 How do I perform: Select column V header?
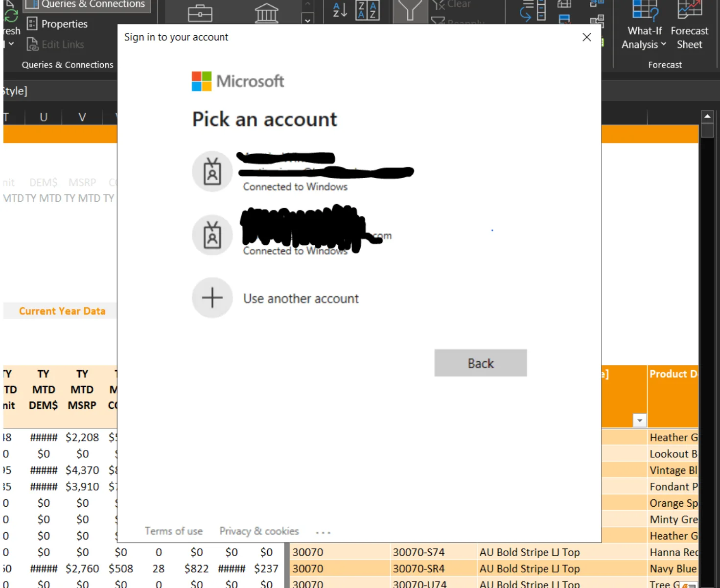(x=82, y=117)
